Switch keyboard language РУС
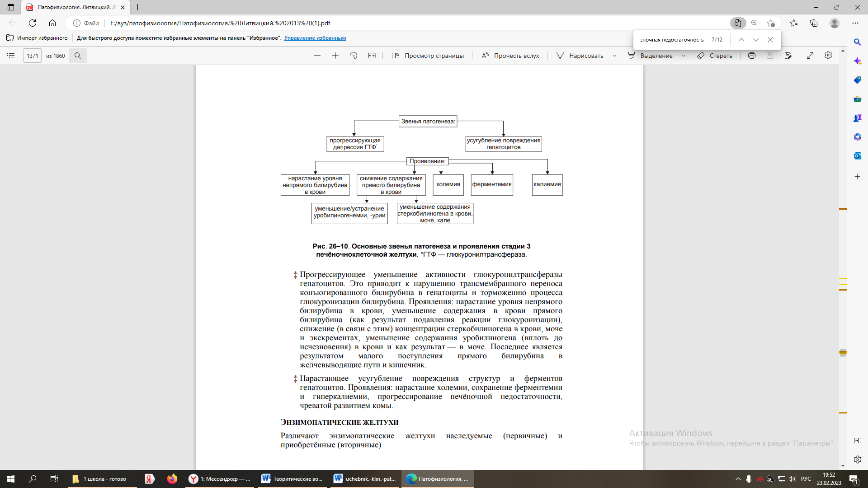The height and width of the screenshot is (488, 868). tap(806, 479)
